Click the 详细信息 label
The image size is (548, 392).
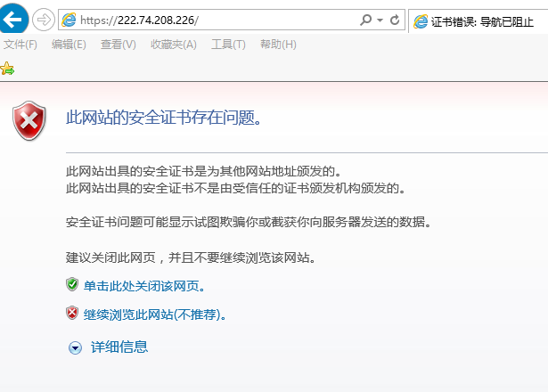(x=119, y=347)
